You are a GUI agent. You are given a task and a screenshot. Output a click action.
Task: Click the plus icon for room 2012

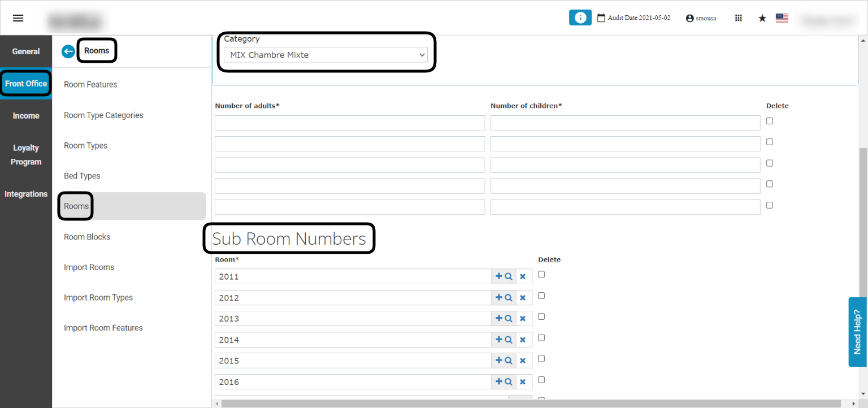(499, 297)
